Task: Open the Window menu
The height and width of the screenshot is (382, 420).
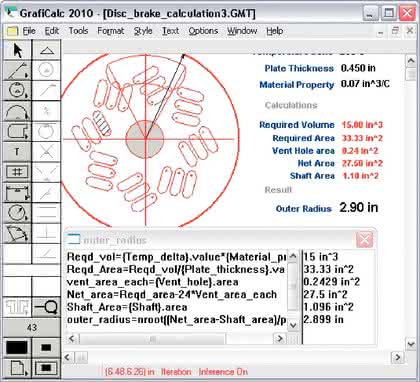Action: pos(242,31)
